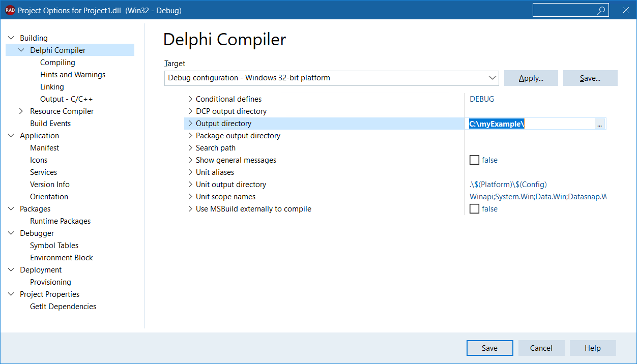637x364 pixels.
Task: Click the RAD Studio title bar icon
Action: [x=10, y=10]
